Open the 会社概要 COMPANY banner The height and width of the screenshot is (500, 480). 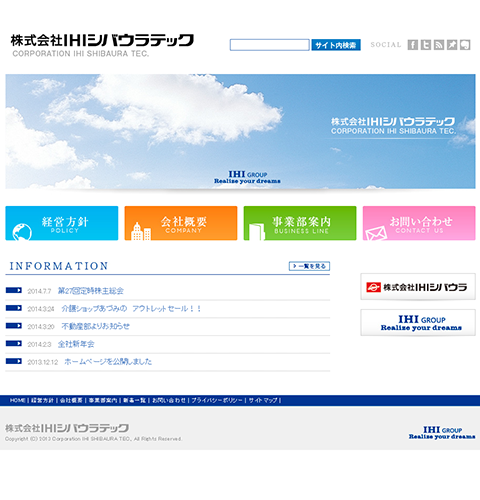tap(181, 223)
